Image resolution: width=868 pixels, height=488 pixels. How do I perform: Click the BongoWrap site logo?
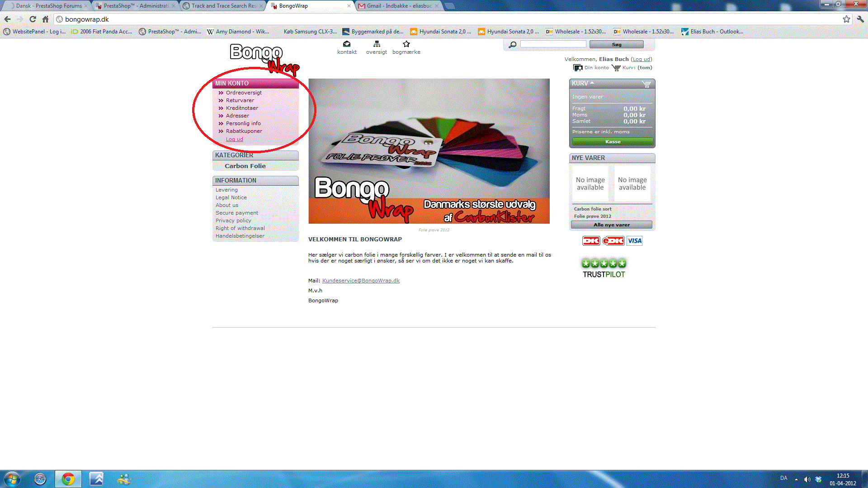point(264,59)
